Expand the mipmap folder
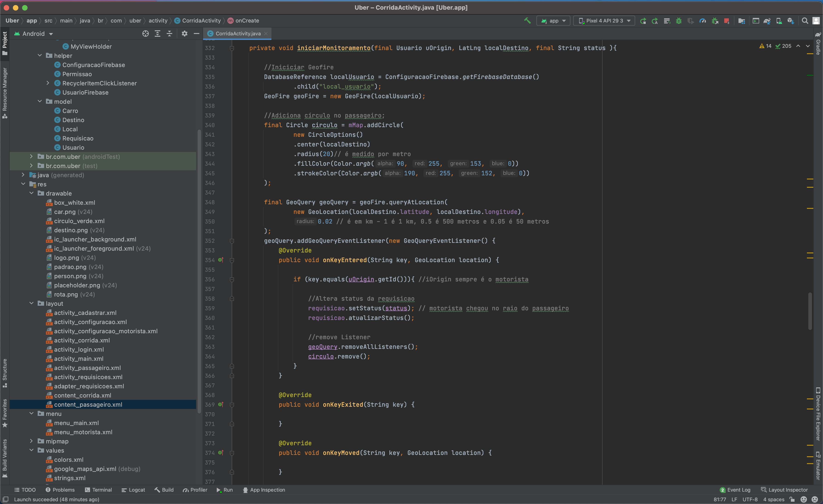 click(31, 441)
